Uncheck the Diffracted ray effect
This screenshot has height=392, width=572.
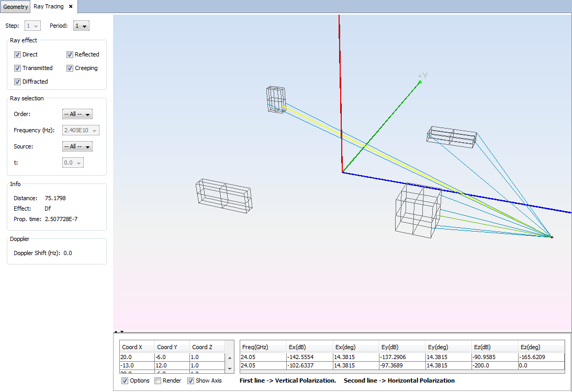point(18,82)
